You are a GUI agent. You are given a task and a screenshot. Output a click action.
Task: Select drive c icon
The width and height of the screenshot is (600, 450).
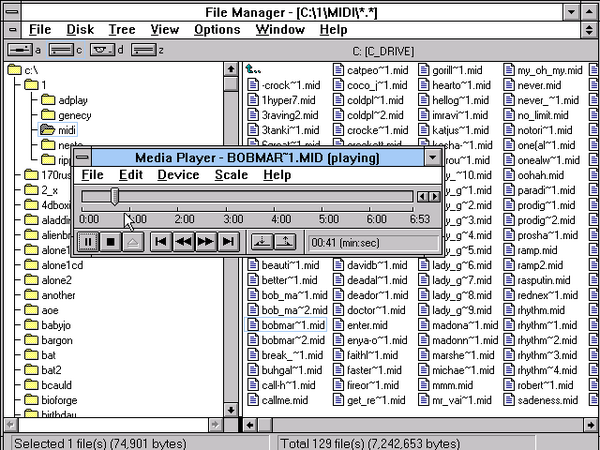[61, 50]
